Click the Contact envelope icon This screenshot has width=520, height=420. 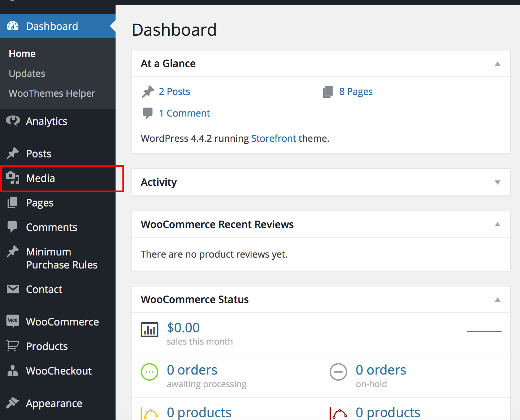[13, 289]
